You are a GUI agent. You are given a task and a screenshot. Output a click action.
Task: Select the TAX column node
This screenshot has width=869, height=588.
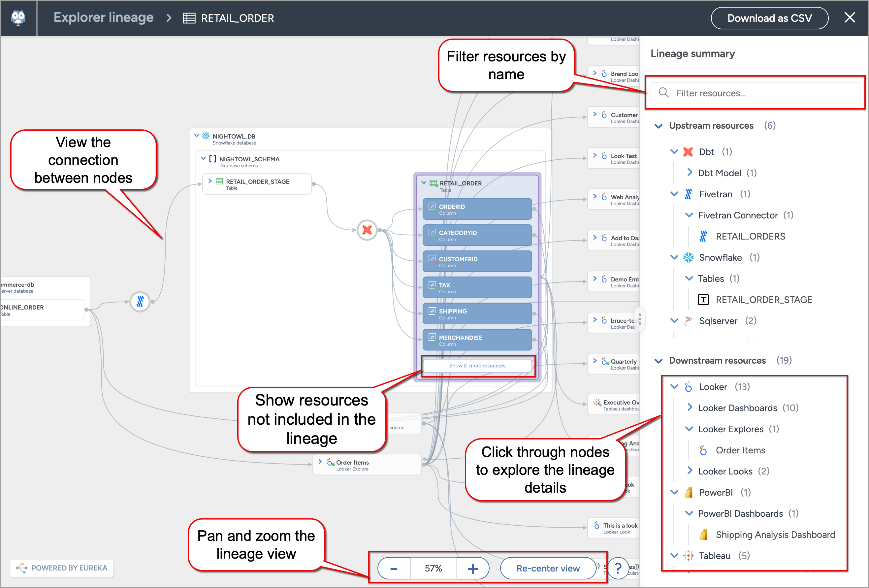477,288
